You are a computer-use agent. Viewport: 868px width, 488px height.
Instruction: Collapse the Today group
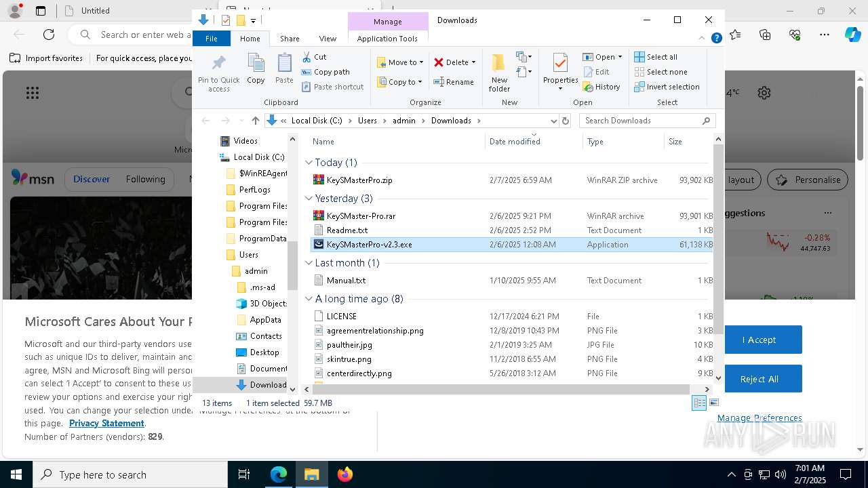309,163
